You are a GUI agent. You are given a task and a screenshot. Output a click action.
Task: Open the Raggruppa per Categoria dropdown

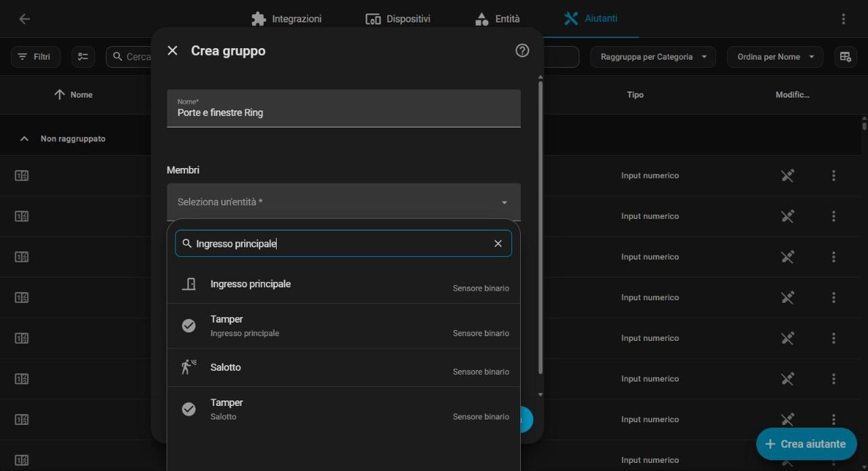point(652,57)
